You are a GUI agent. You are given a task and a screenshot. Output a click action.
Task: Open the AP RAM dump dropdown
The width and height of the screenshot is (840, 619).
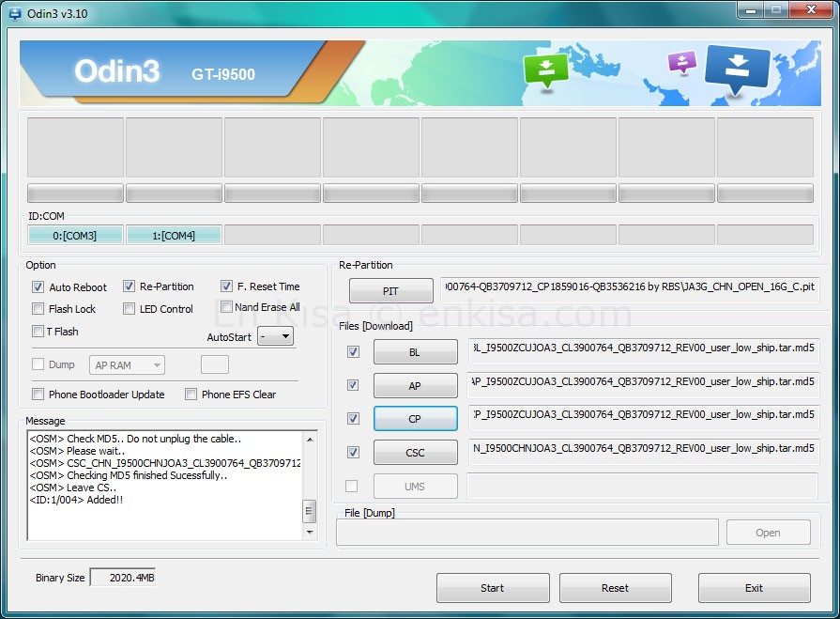pos(127,365)
